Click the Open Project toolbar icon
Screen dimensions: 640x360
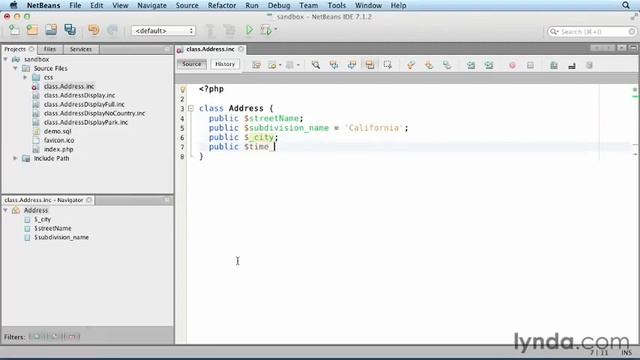[x=51, y=30]
